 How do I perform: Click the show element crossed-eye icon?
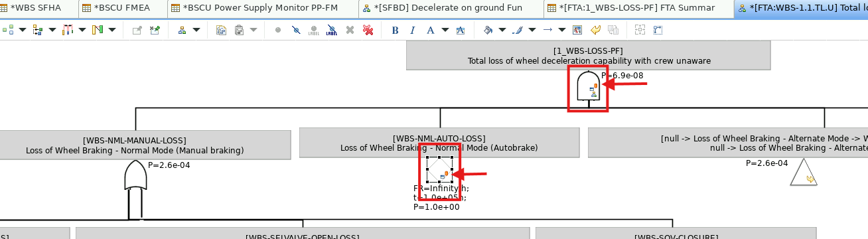click(x=296, y=30)
